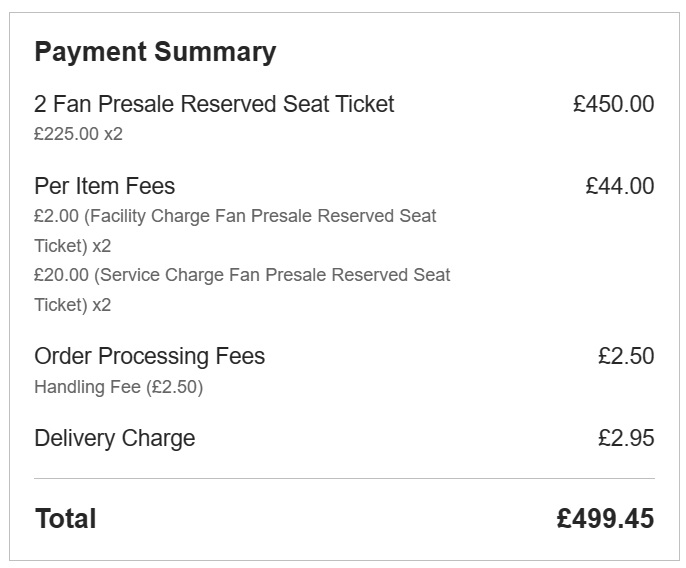This screenshot has width=686, height=568.
Task: Click the divider line above Total
Action: click(x=344, y=478)
